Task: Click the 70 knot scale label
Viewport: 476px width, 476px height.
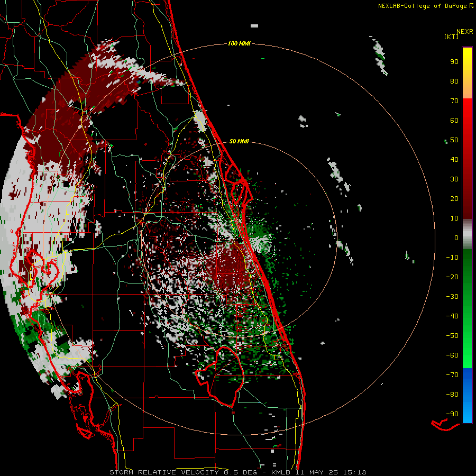Action: tap(454, 101)
